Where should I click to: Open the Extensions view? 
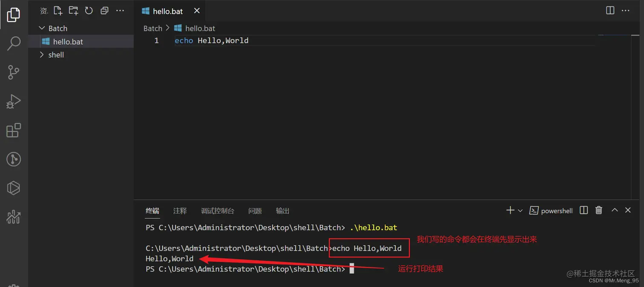(14, 130)
